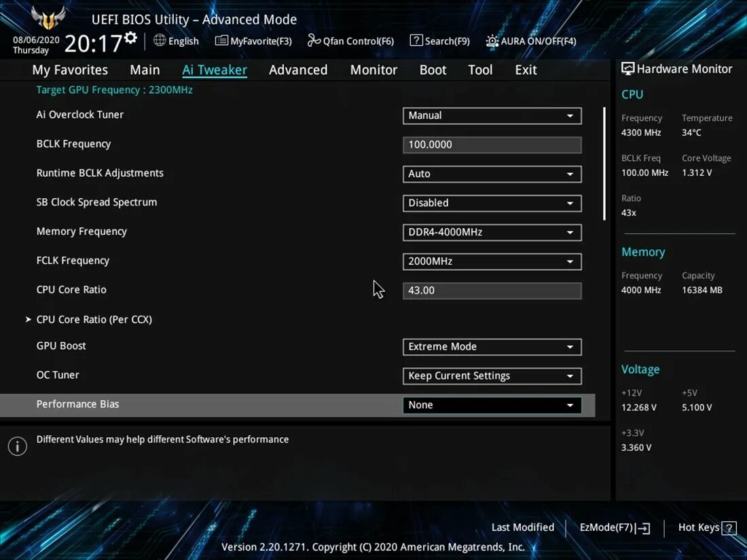This screenshot has width=747, height=560.
Task: Open FCLK Frequency 2000MHz dropdown
Action: coord(492,261)
